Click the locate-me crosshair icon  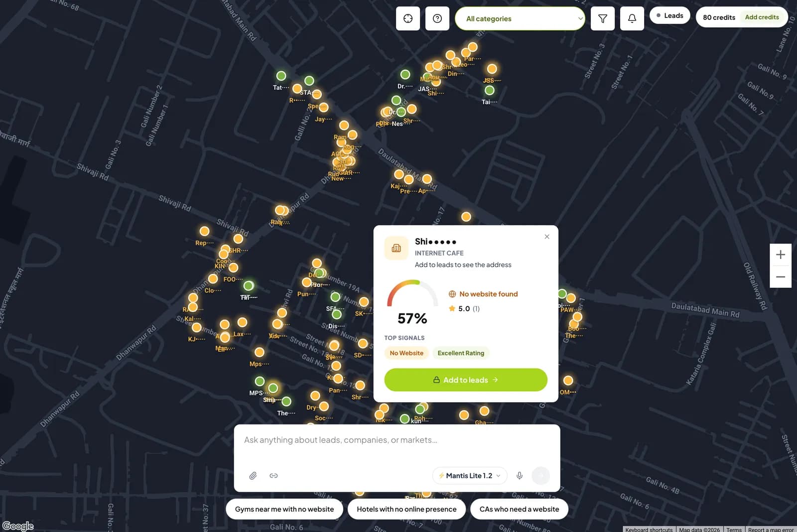[408, 18]
